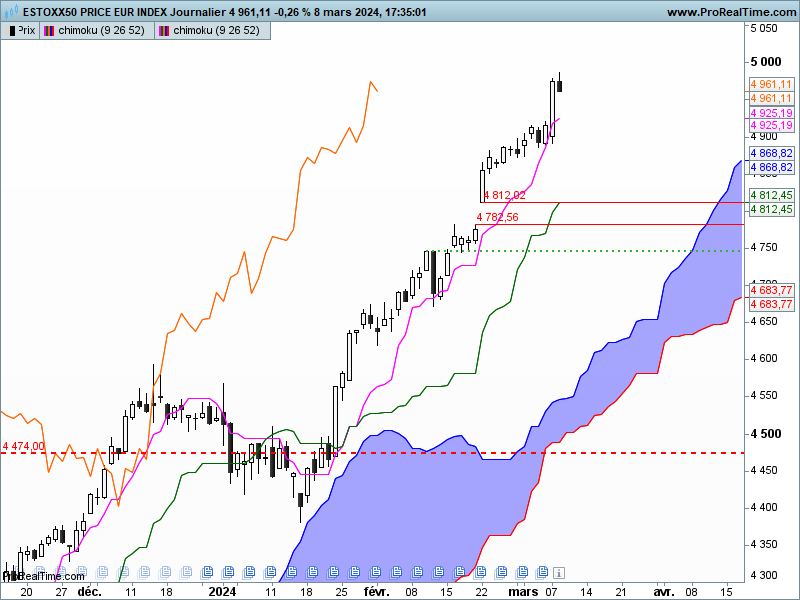Open the news icon above the 22 date label

481,571
